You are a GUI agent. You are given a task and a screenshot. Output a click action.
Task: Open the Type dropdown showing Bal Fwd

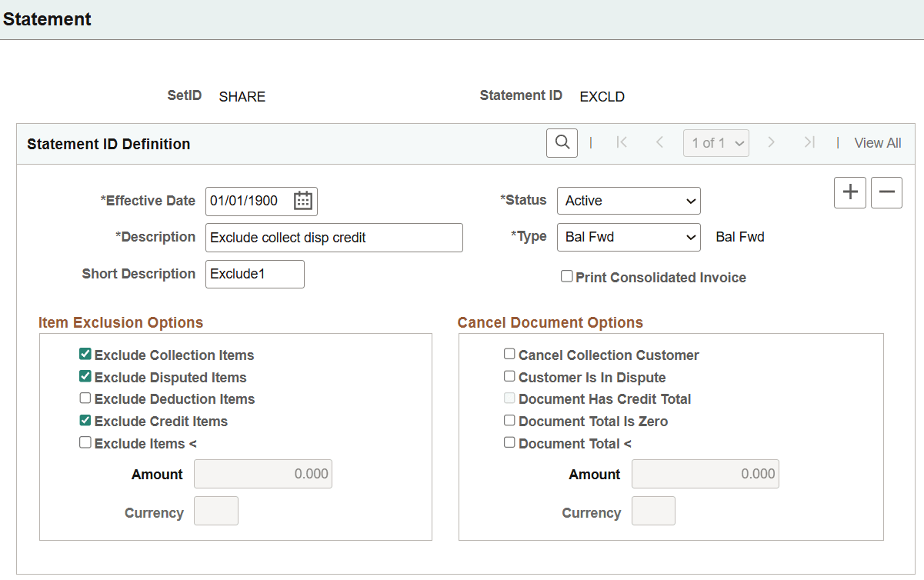click(x=629, y=237)
